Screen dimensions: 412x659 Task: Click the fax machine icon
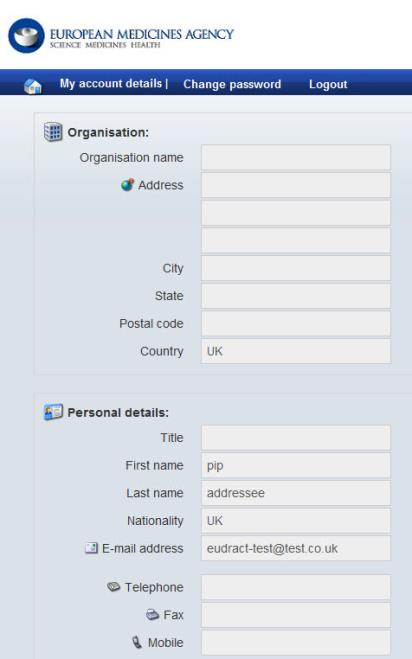pos(152,614)
